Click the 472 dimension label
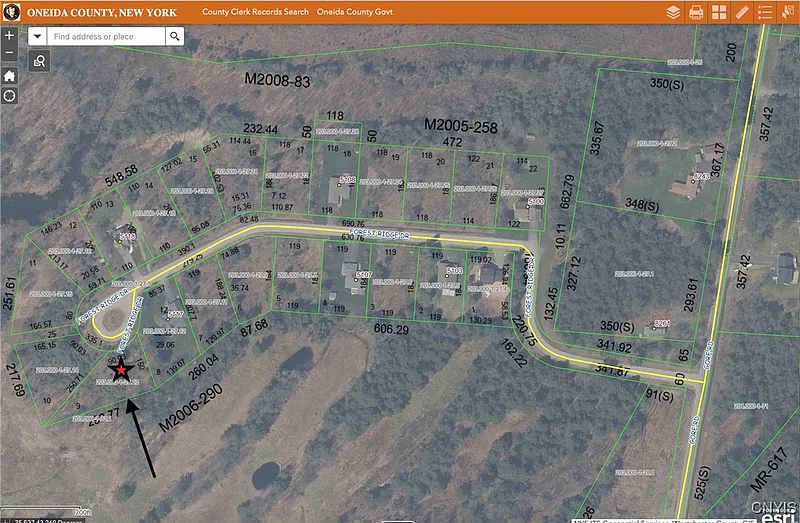 [453, 141]
